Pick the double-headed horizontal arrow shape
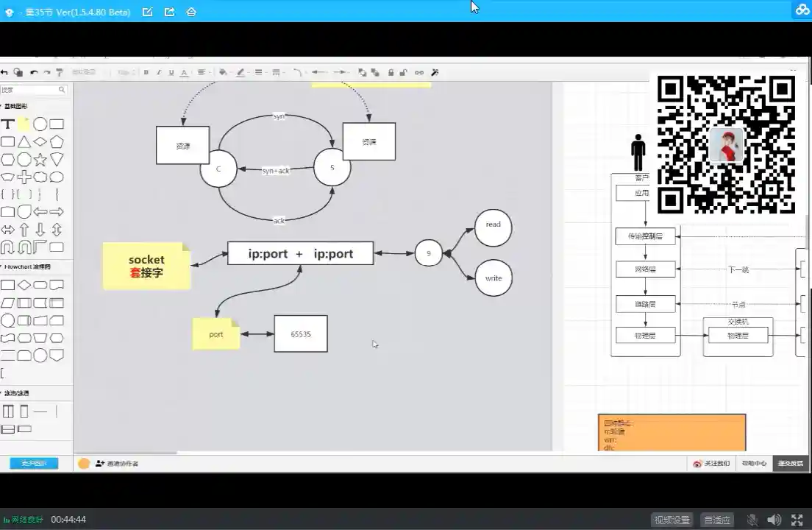812x530 pixels. (7, 230)
